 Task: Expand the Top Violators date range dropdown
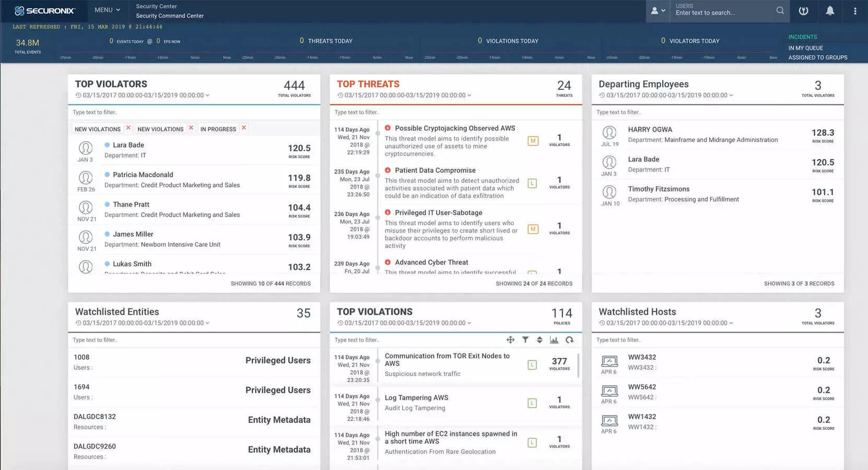(x=207, y=96)
